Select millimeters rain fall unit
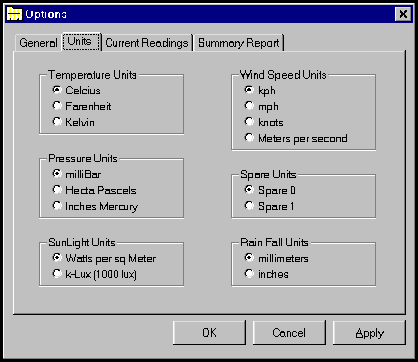Screen dimensions: 418x362 277,258
